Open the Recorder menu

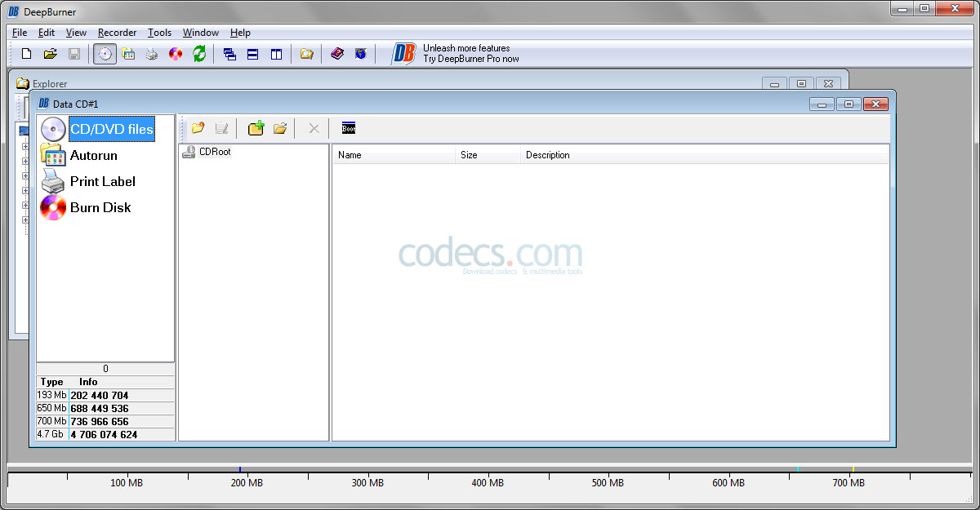117,33
